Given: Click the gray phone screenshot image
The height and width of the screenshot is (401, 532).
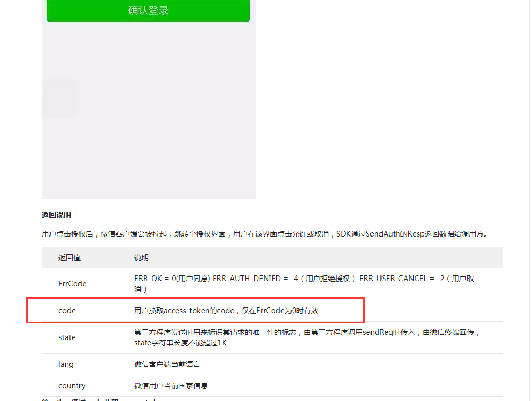Looking at the screenshot, I should point(148,99).
